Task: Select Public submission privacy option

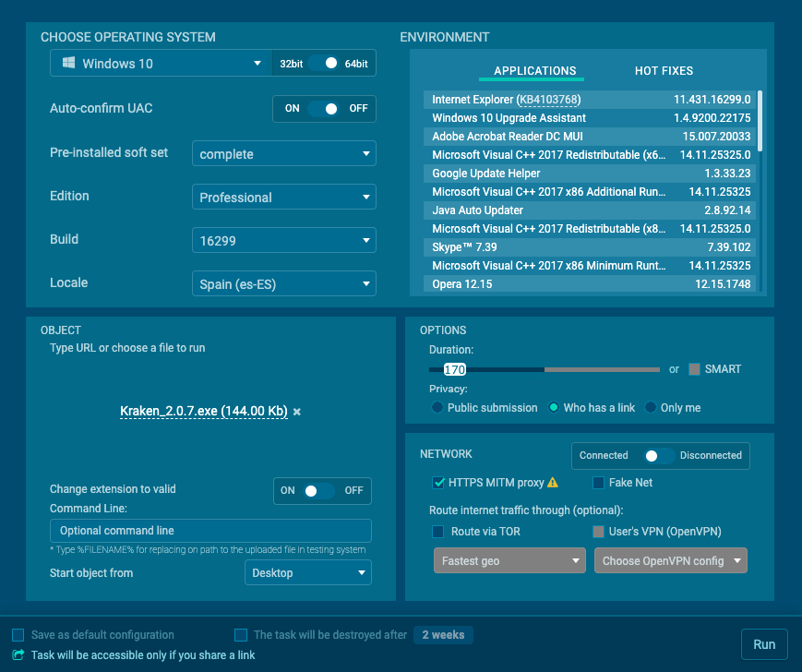Action: [x=437, y=408]
